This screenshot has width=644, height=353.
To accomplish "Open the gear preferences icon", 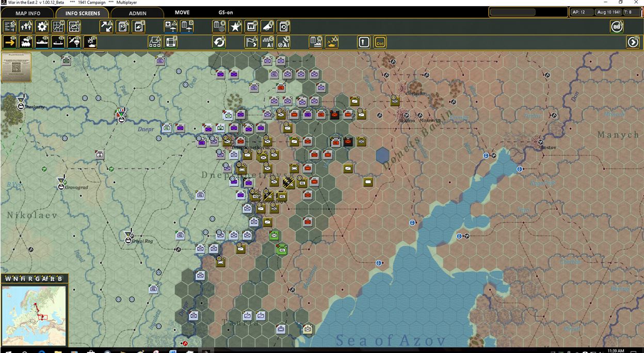I will point(42,26).
